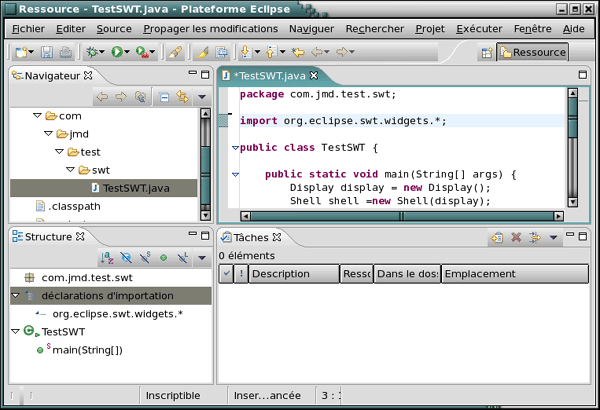
Task: Click the Print icon in main toolbar
Action: [64, 51]
